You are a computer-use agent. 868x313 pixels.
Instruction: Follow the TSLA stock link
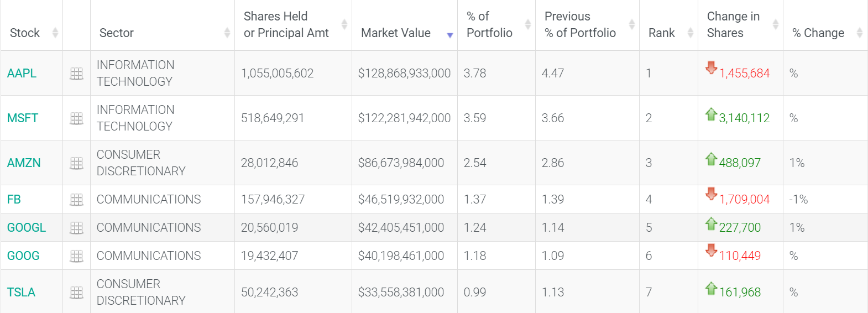21,293
